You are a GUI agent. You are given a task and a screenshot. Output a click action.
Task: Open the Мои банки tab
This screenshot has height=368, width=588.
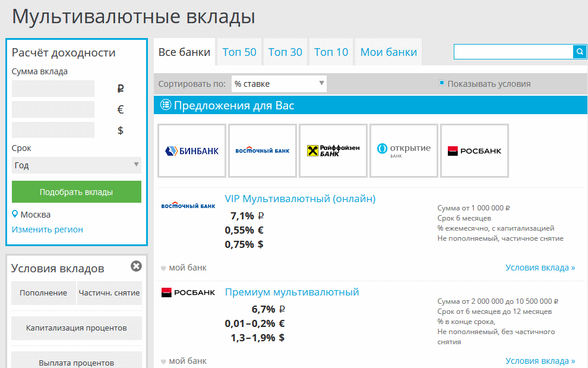[388, 52]
